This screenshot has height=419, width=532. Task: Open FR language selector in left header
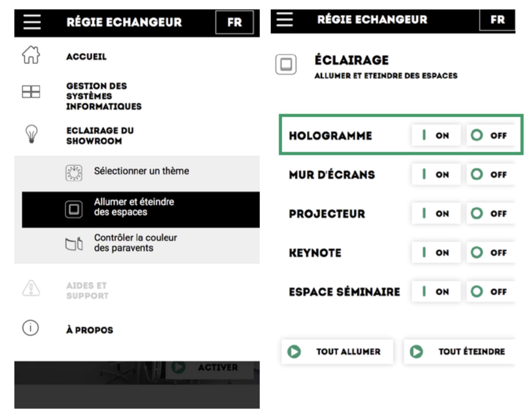(234, 22)
